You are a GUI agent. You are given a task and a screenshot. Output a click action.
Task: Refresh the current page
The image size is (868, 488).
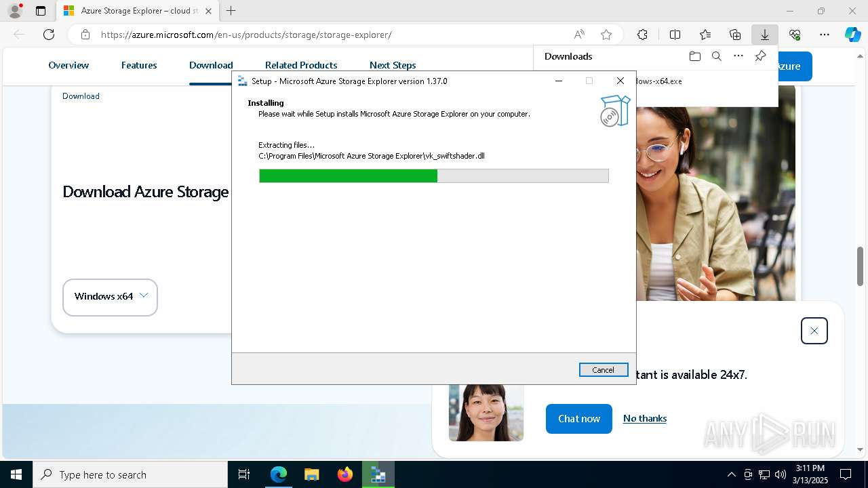point(49,35)
